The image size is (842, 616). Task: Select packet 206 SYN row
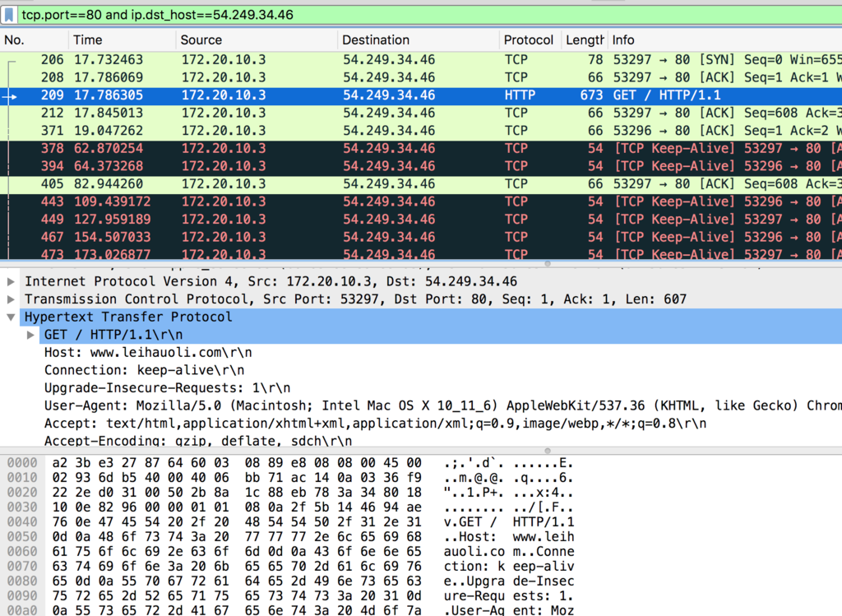(421, 59)
